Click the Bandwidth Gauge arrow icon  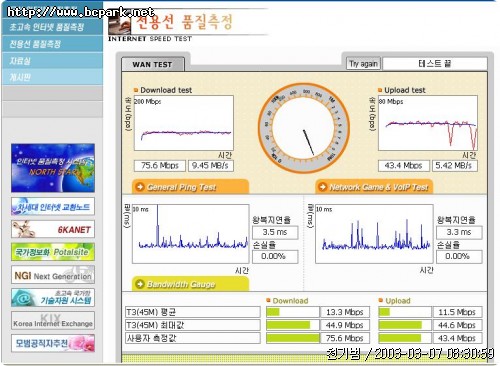tap(140, 284)
